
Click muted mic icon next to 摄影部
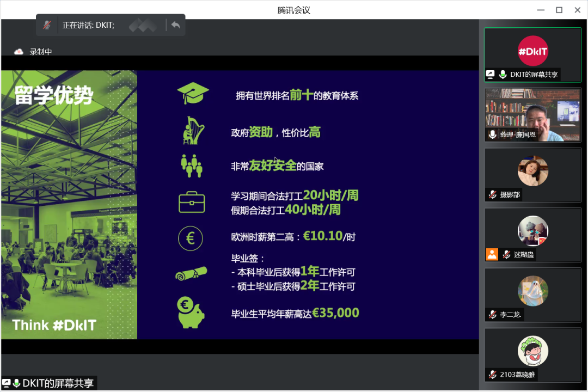492,194
